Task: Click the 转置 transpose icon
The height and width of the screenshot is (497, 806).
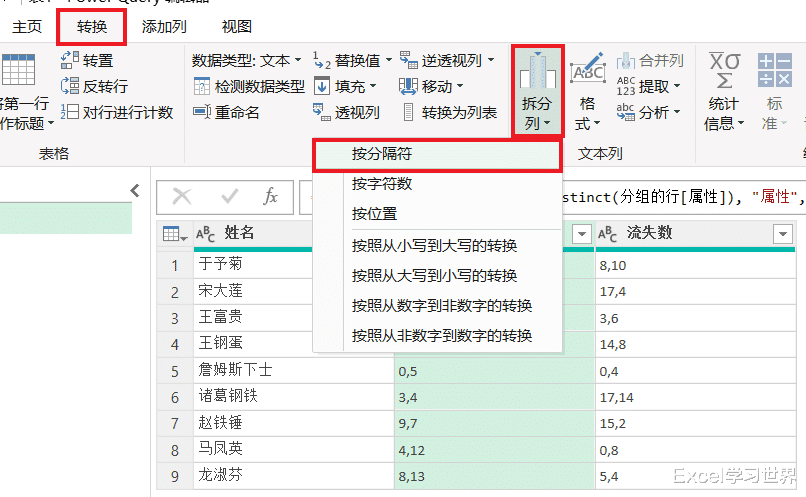Action: (x=69, y=60)
